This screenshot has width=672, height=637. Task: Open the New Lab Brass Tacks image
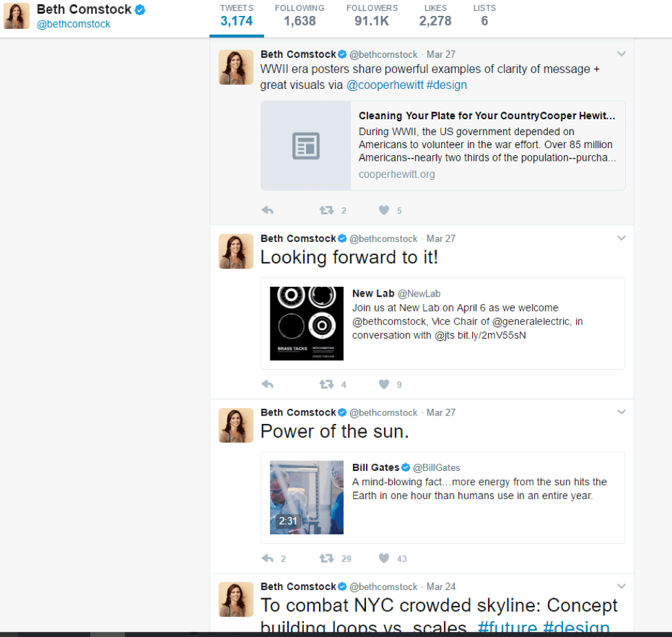[307, 323]
